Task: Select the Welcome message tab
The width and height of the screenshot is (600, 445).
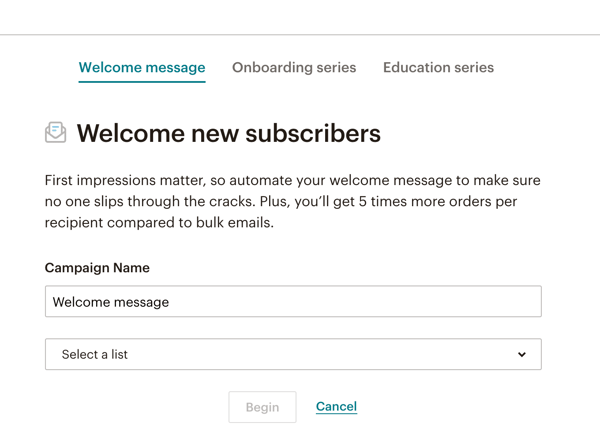Action: (x=142, y=68)
